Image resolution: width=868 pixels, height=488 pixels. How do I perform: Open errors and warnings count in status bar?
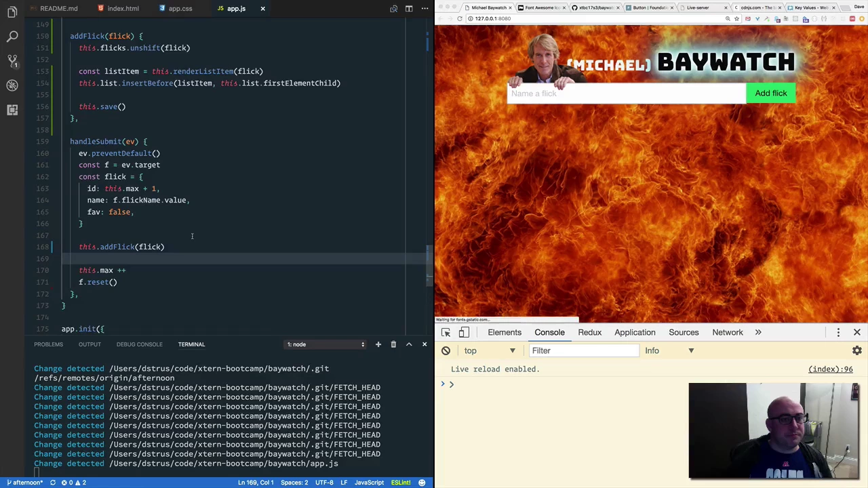[74, 483]
